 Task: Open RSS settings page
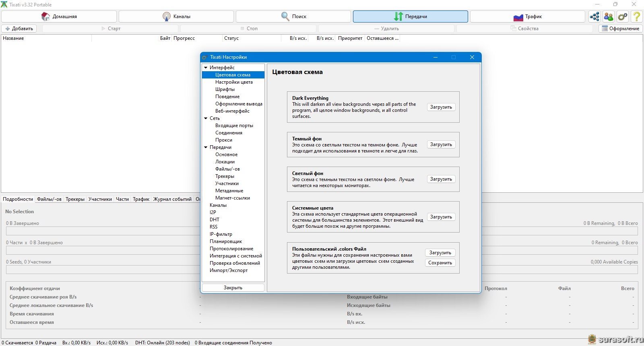(x=213, y=227)
